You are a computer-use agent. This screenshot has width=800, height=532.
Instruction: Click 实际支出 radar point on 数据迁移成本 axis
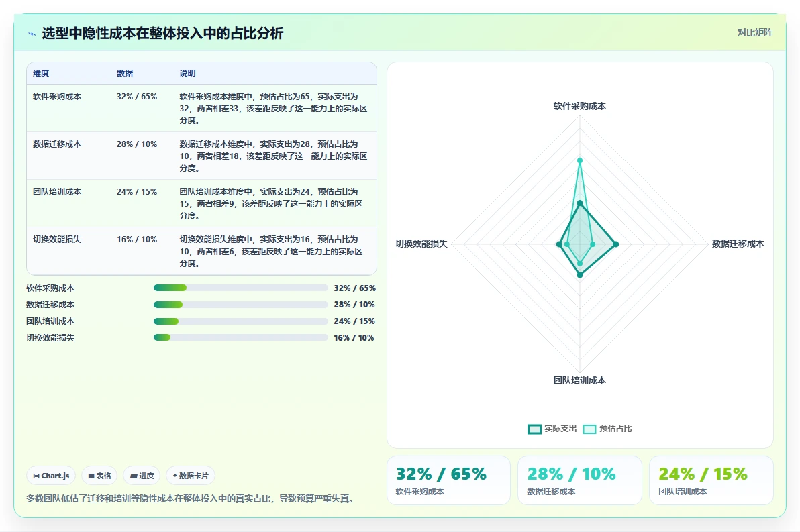click(616, 244)
